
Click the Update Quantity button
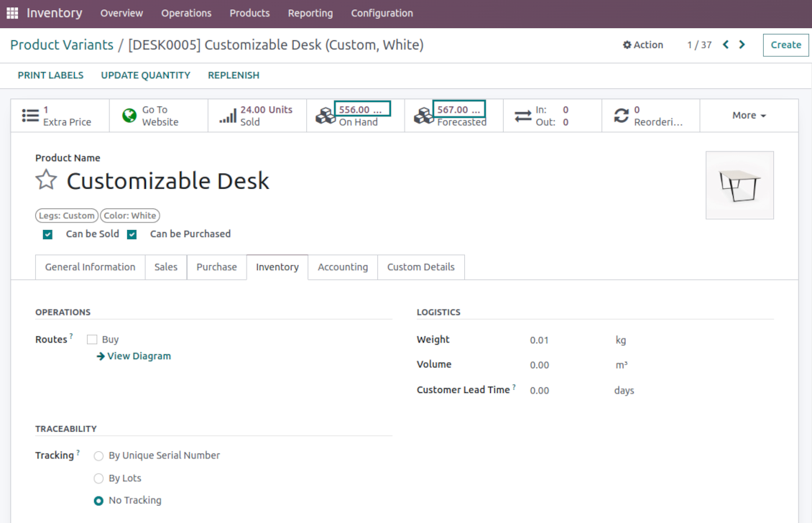point(145,75)
